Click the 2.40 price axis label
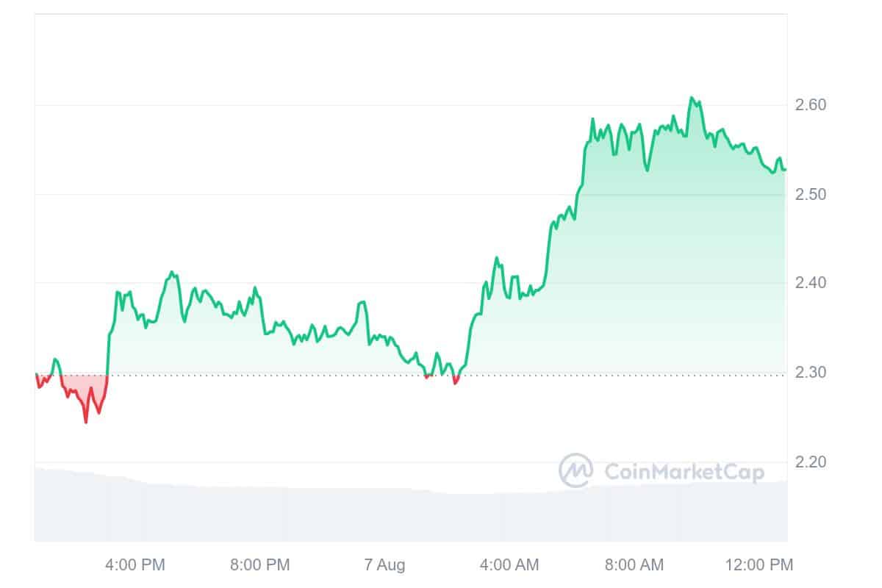This screenshot has height=588, width=882. tap(811, 283)
